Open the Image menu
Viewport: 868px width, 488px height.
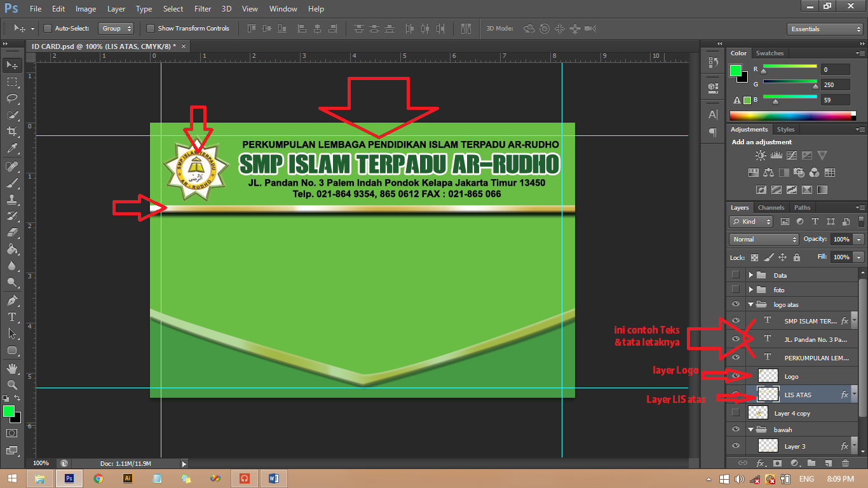point(86,9)
